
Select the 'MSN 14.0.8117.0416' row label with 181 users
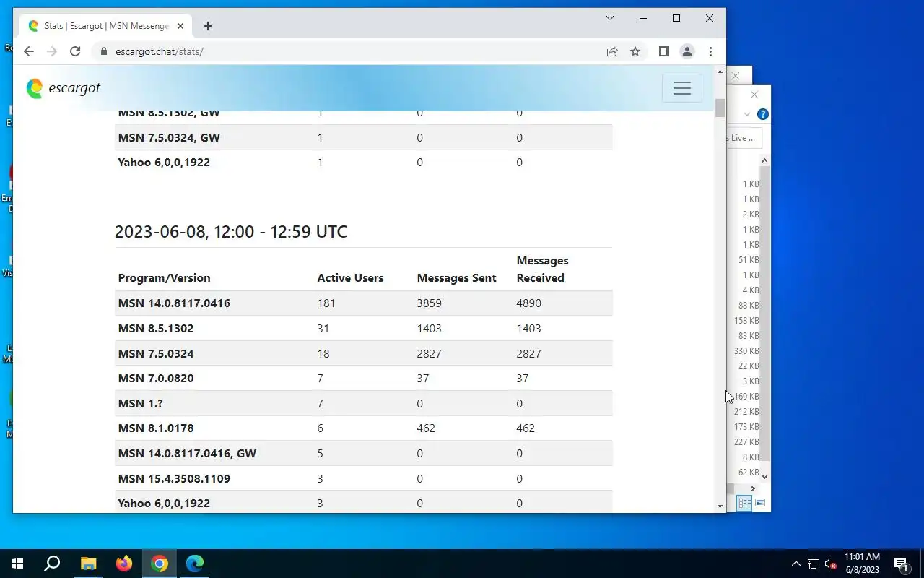(174, 303)
